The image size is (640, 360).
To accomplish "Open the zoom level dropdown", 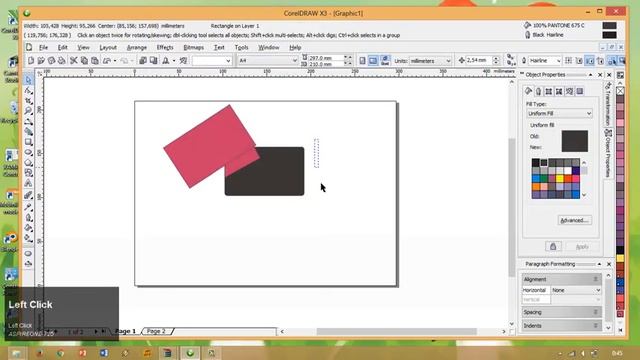I will (x=228, y=61).
